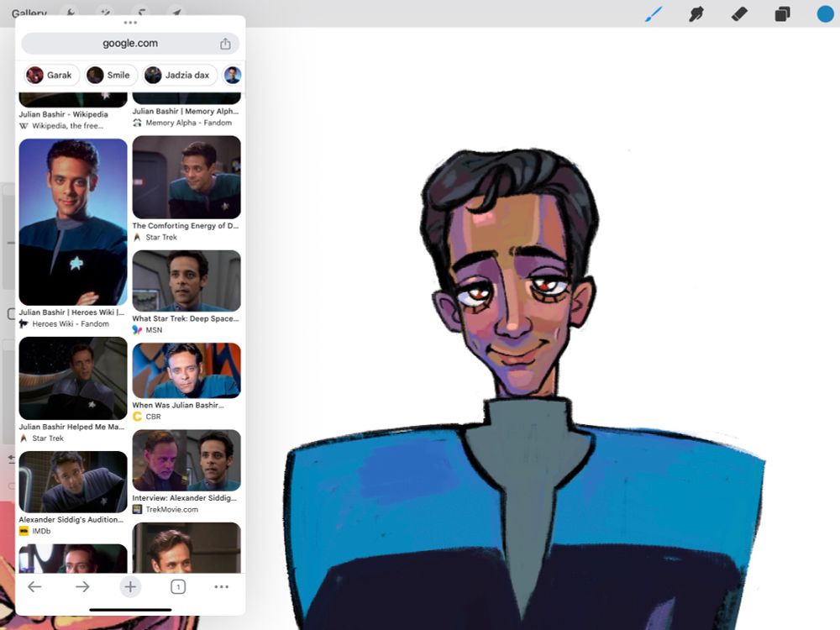Viewport: 840px width, 630px height.
Task: Go back in the browser
Action: click(34, 586)
